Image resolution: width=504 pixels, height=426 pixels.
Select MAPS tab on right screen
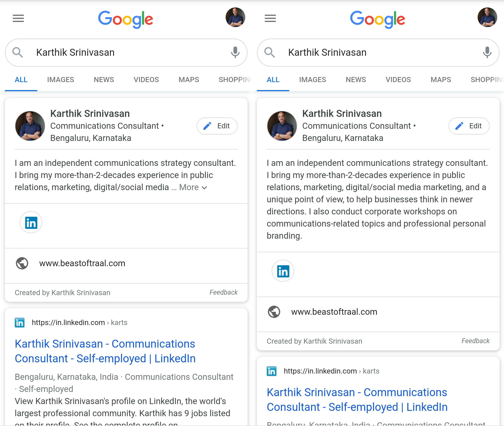pyautogui.click(x=441, y=80)
